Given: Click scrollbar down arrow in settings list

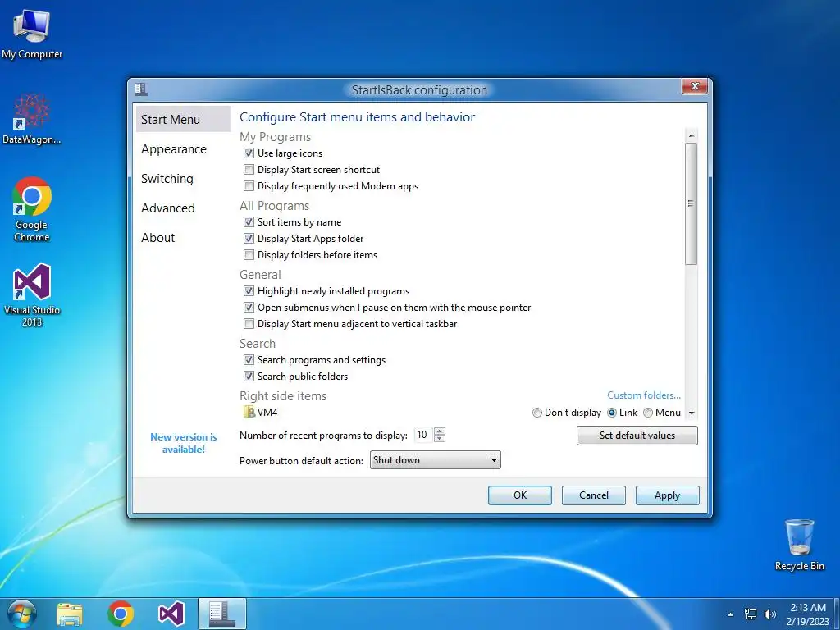Looking at the screenshot, I should point(691,413).
